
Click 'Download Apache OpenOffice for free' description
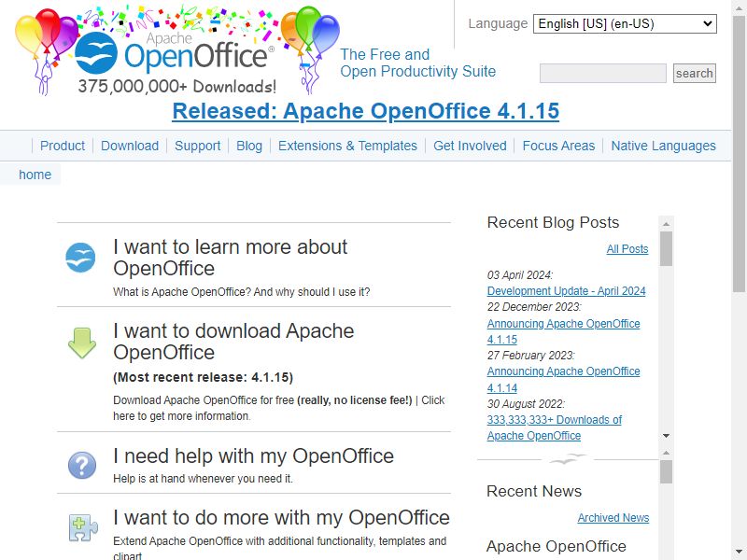278,408
